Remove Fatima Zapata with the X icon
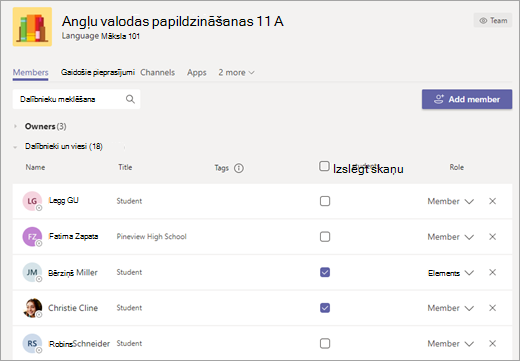The height and width of the screenshot is (361, 520). 492,237
